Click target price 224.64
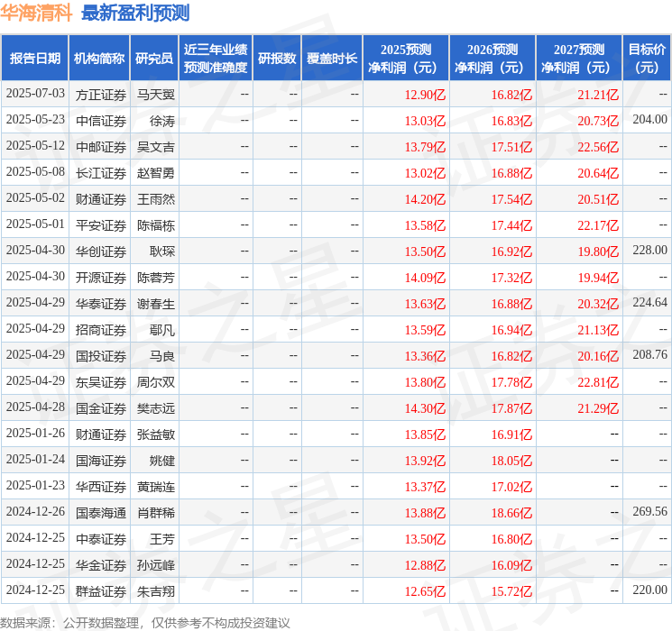 point(649,303)
